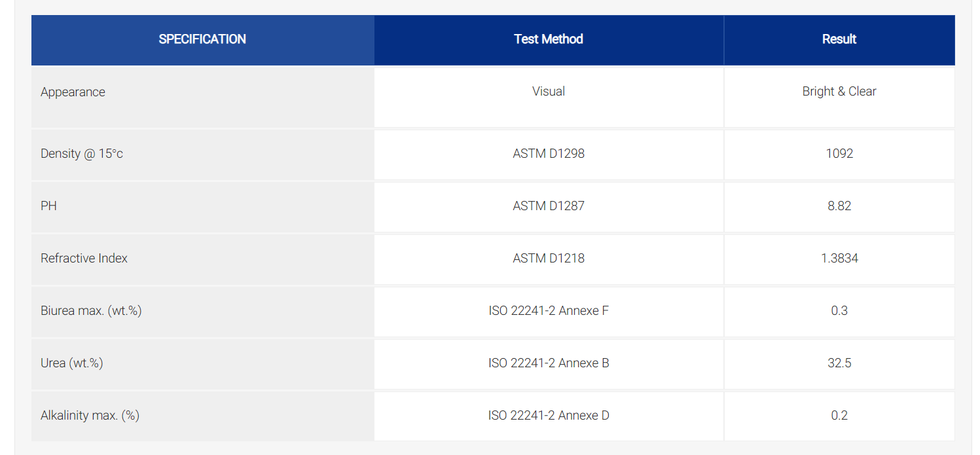Viewport: 980px width, 455px height.
Task: Click the Result column header
Action: 839,39
